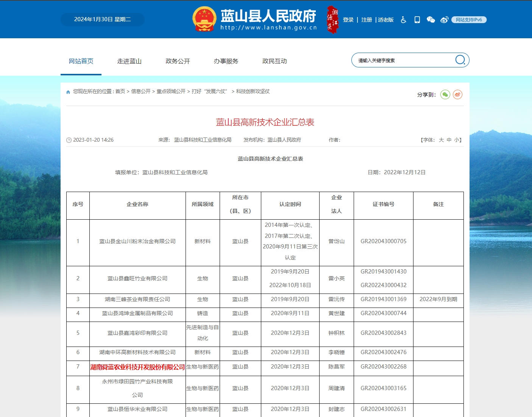Click the 注册 register link
Image resolution: width=532 pixels, height=417 pixels.
(x=367, y=20)
